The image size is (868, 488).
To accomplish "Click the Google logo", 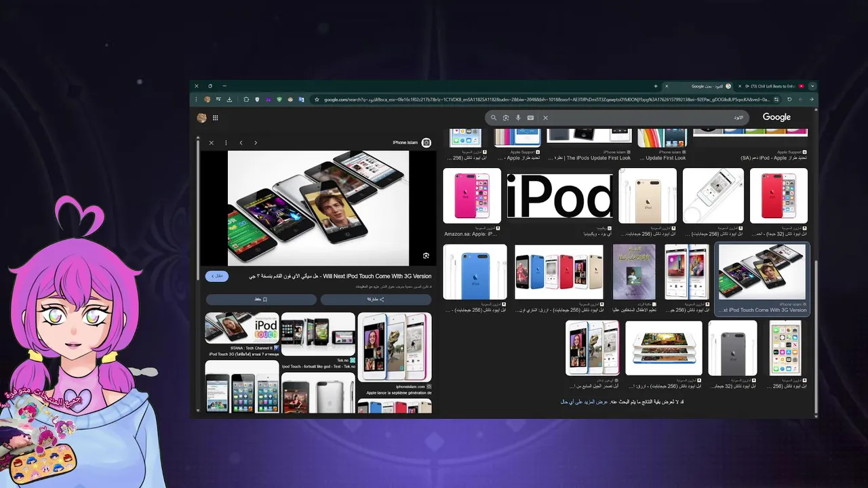I will pos(776,117).
